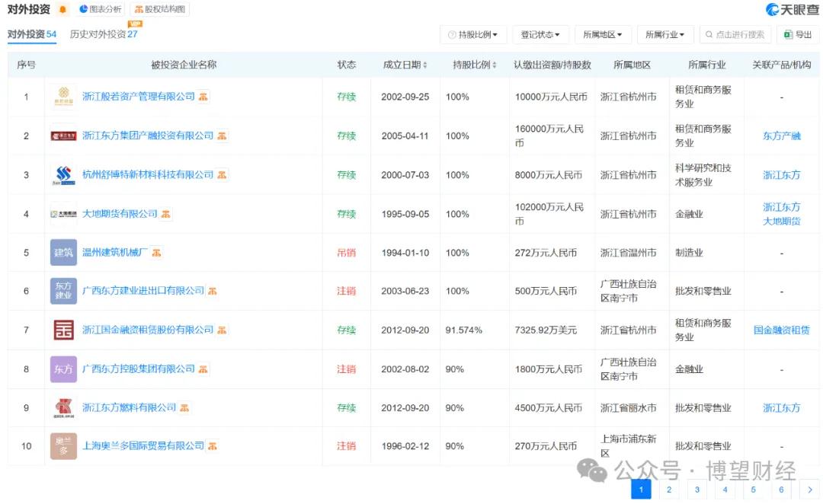823x504 pixels.
Task: Open the 登记状态 filter dropdown
Action: click(540, 34)
